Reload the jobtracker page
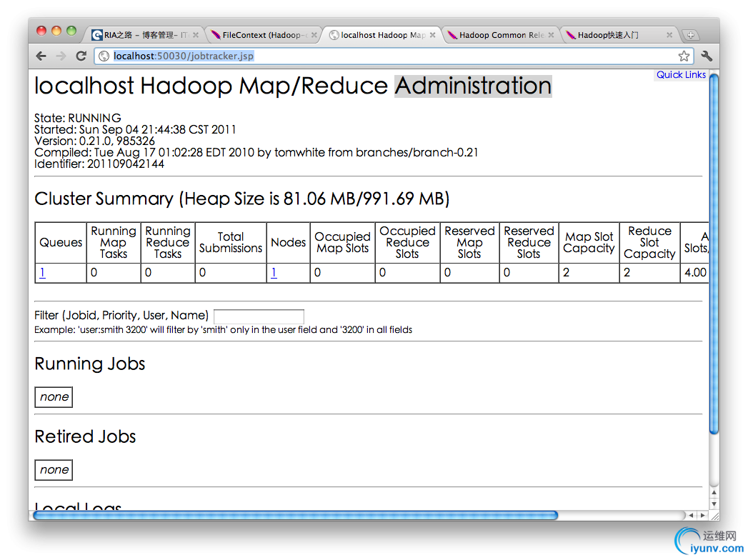This screenshot has height=560, width=748. coord(81,56)
